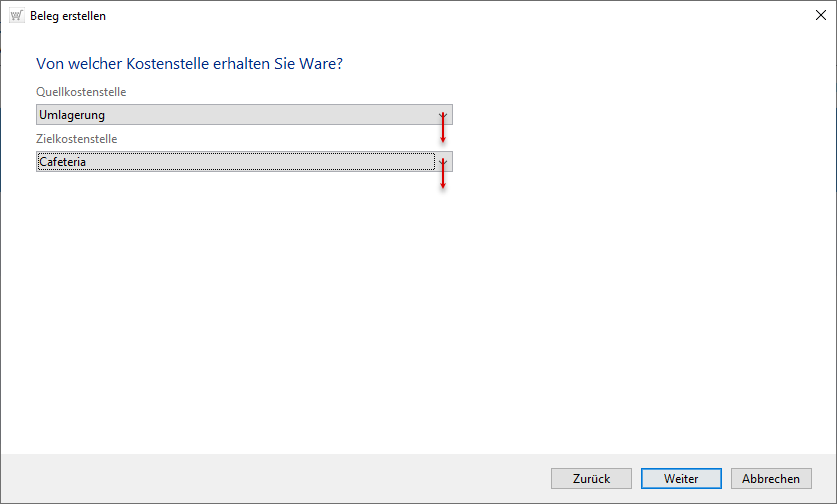Click the selected value text 'Cafeteria'

63,161
